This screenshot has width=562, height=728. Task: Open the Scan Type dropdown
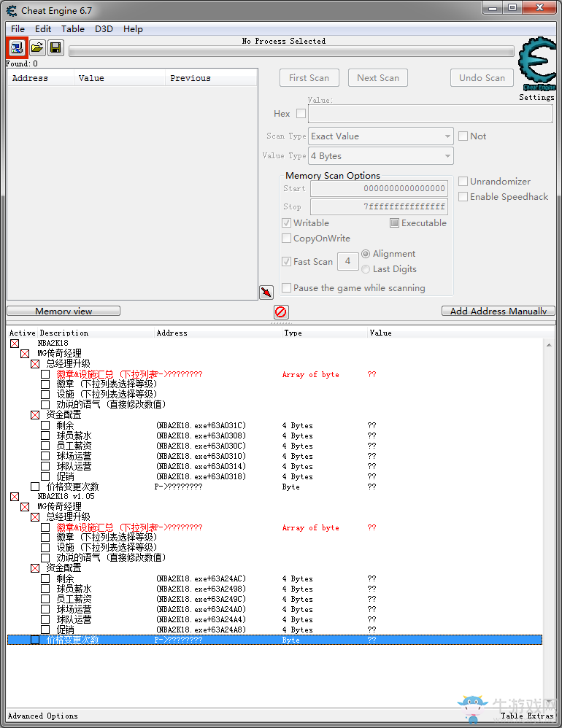click(381, 136)
